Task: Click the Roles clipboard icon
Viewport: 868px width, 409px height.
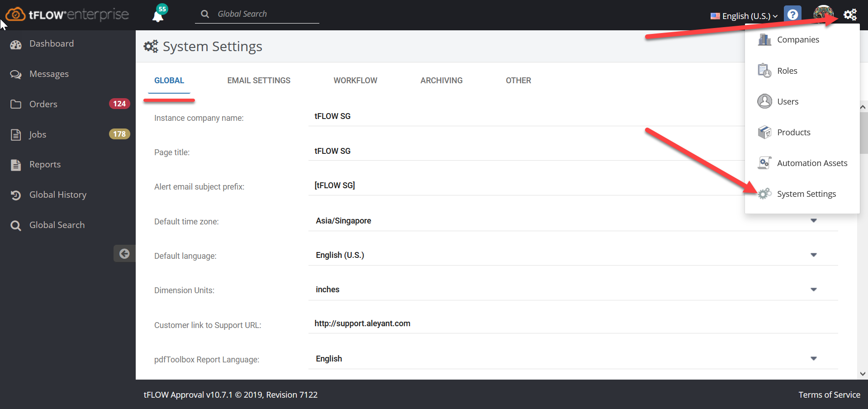Action: [764, 71]
